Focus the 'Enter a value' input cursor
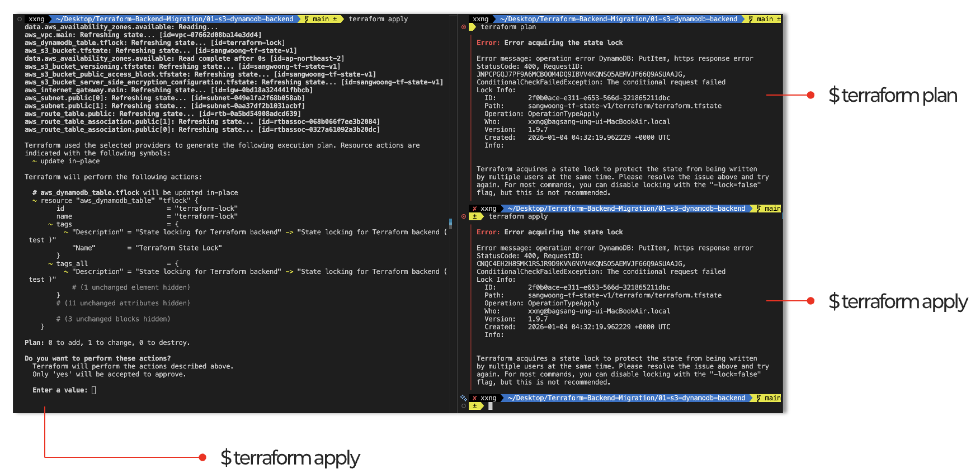The width and height of the screenshot is (980, 473). point(94,390)
